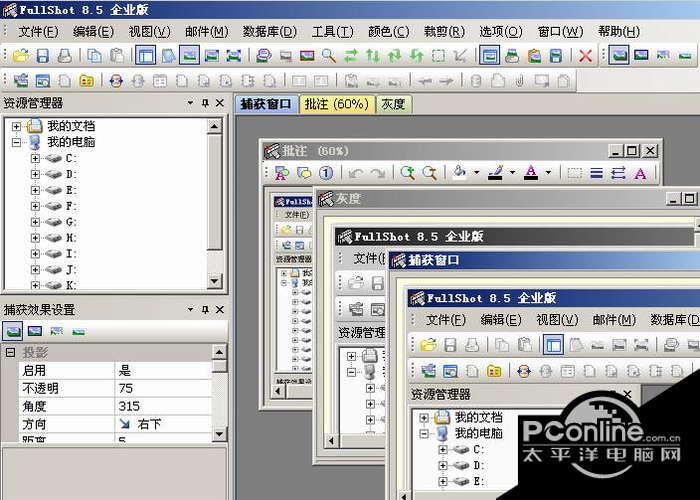Screen dimensions: 700x500
Task: Expand drive C: in resource manager
Action: pos(35,158)
